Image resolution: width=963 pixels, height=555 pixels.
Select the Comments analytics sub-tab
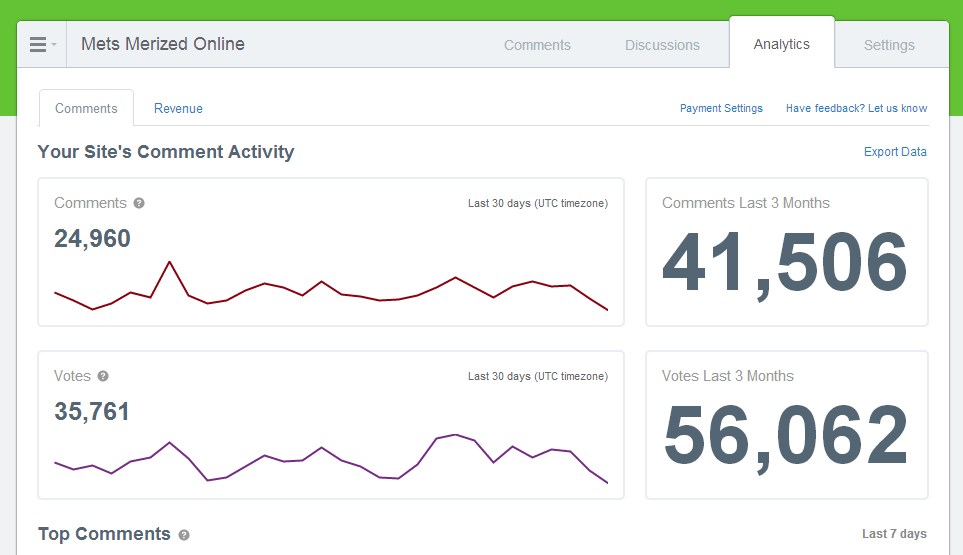point(86,108)
